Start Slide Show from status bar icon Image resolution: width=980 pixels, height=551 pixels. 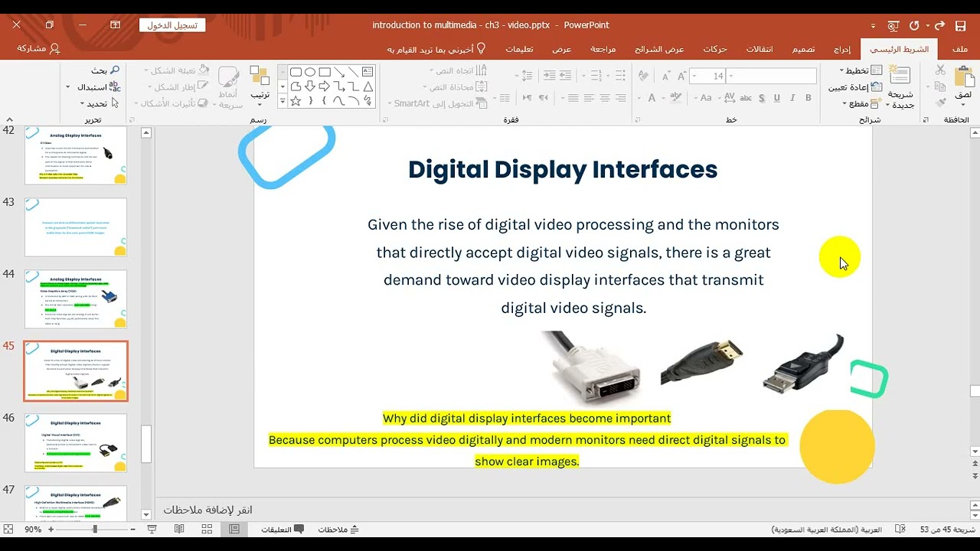pyautogui.click(x=152, y=529)
